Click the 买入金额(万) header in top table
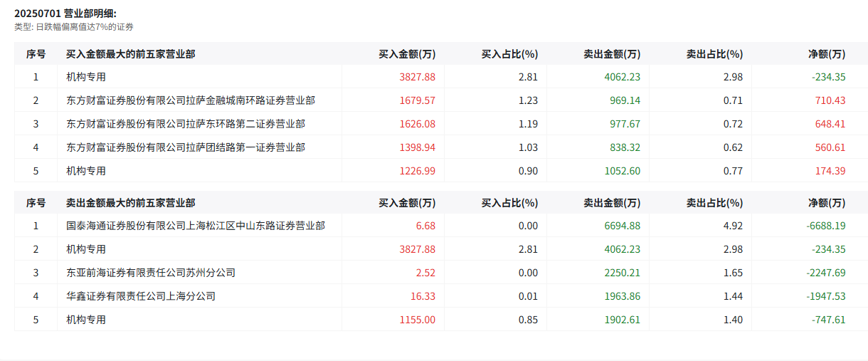The width and height of the screenshot is (868, 361). coord(407,53)
